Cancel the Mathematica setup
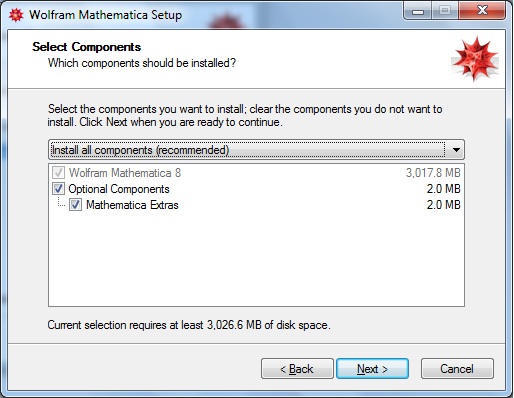The image size is (514, 398). pyautogui.click(x=457, y=369)
